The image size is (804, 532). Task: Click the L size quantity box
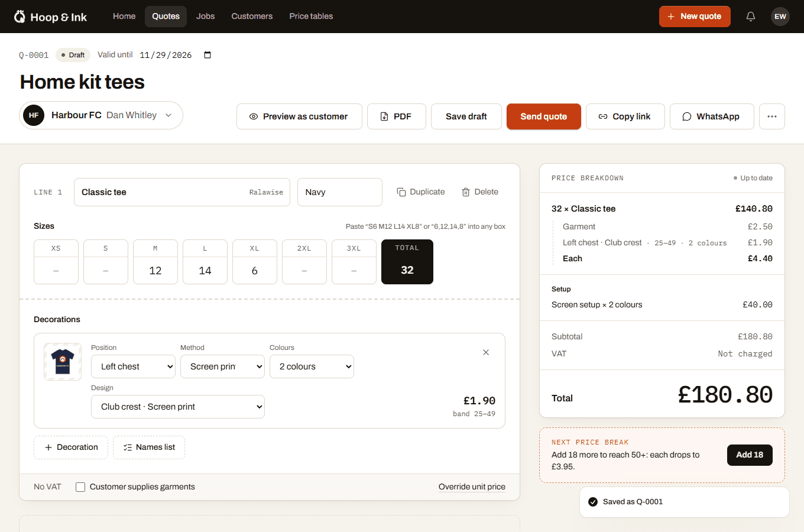click(x=205, y=270)
